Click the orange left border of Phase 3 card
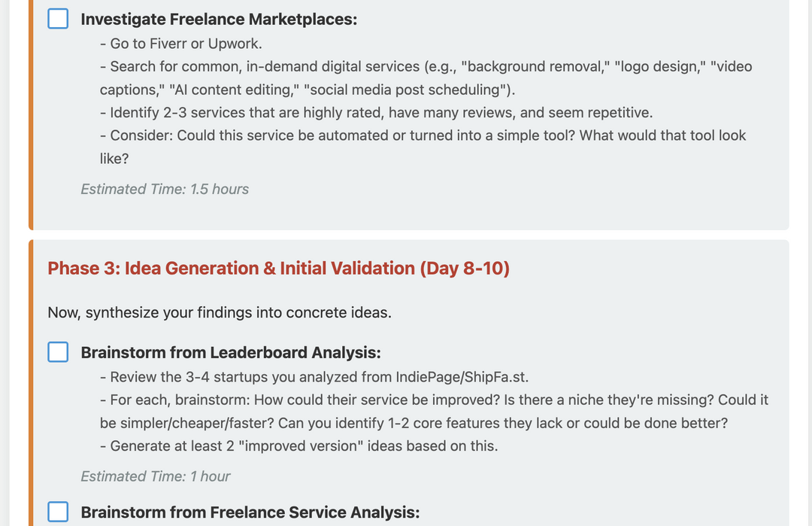The height and width of the screenshot is (526, 812). click(32, 376)
